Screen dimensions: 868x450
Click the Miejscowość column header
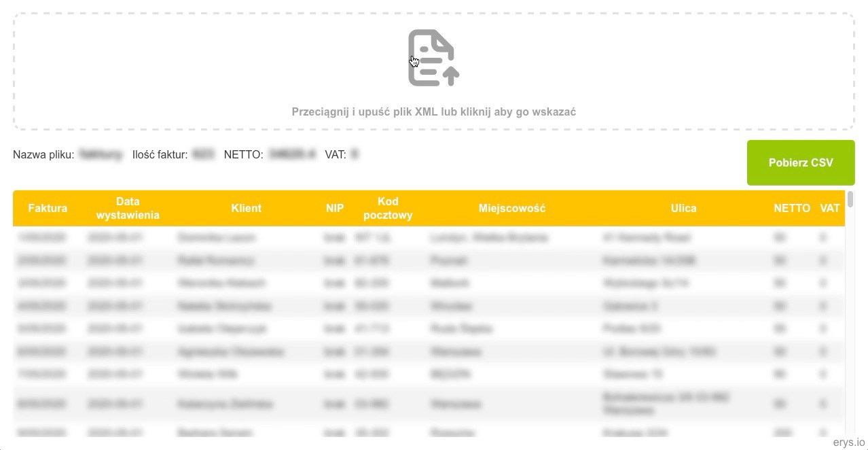(x=511, y=208)
